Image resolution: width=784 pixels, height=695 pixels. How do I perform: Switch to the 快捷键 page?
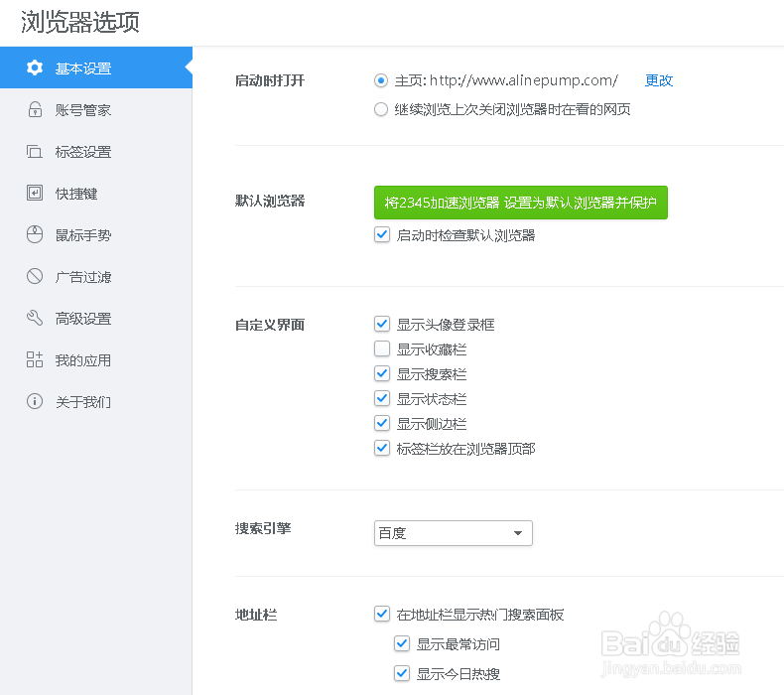click(x=96, y=194)
